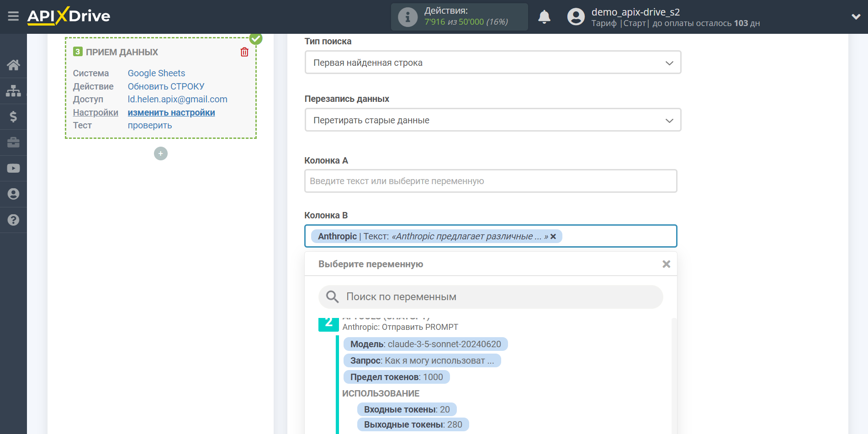
Task: Click the проверить test link
Action: pos(150,125)
